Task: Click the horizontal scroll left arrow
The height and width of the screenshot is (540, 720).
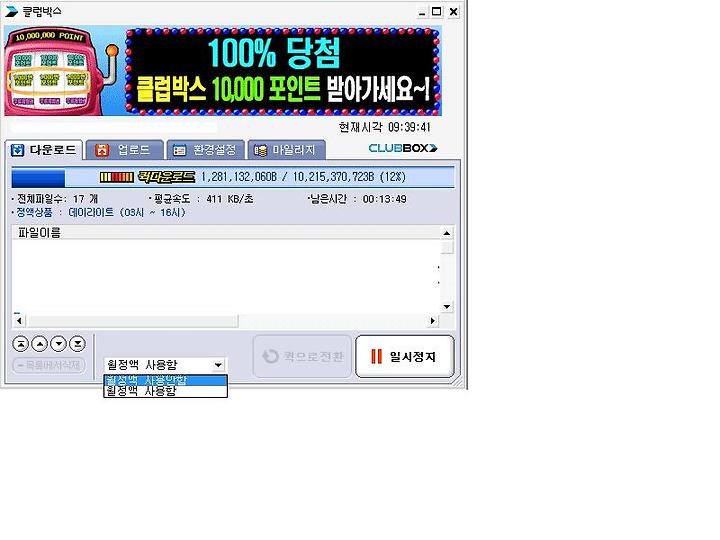Action: pos(19,321)
